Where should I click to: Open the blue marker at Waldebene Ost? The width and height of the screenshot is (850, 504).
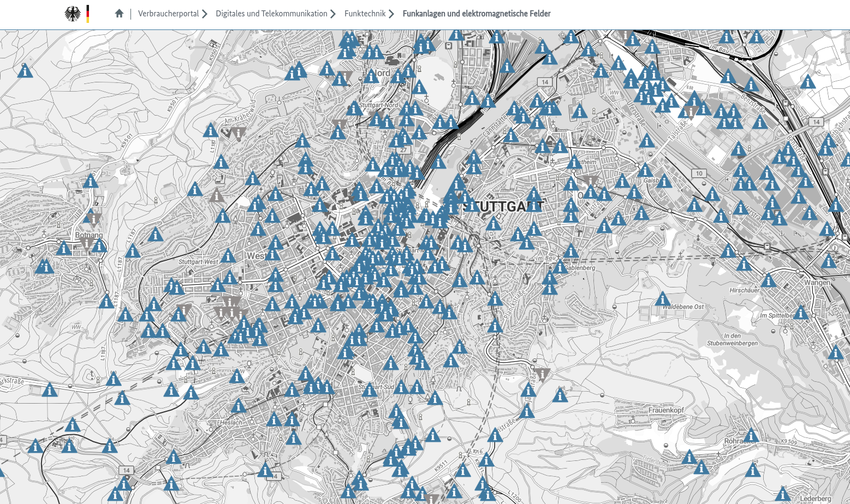[663, 299]
